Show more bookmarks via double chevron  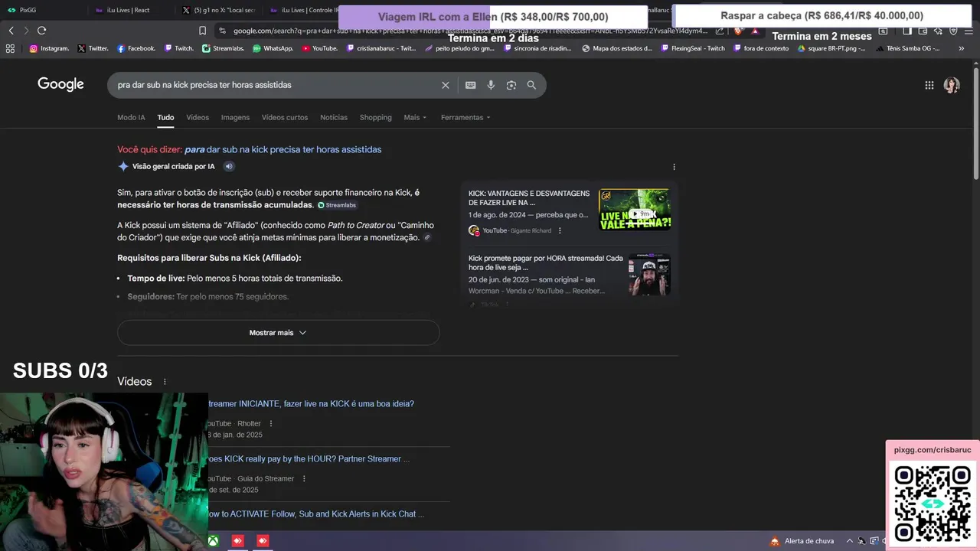[x=962, y=48]
